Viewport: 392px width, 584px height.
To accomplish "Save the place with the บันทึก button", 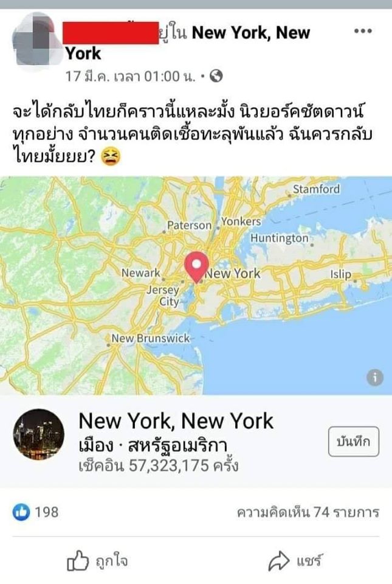I will point(353,442).
